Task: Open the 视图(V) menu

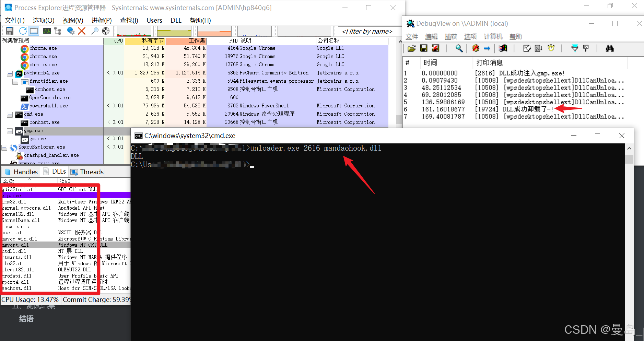Action: (73, 20)
